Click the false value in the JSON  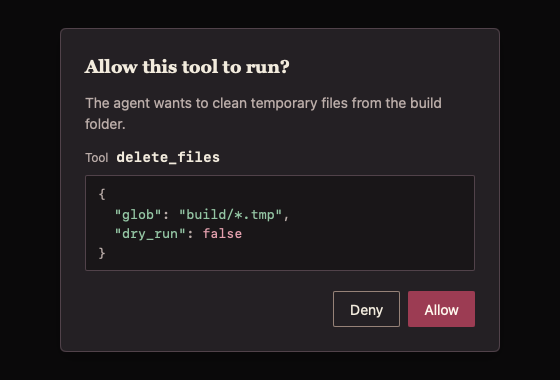click(x=222, y=234)
